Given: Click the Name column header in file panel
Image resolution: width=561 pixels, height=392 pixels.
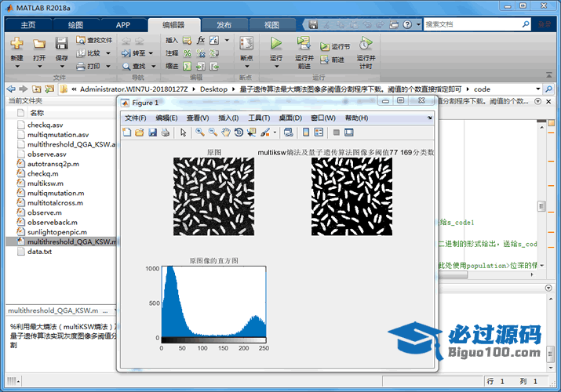Looking at the screenshot, I should click(37, 113).
